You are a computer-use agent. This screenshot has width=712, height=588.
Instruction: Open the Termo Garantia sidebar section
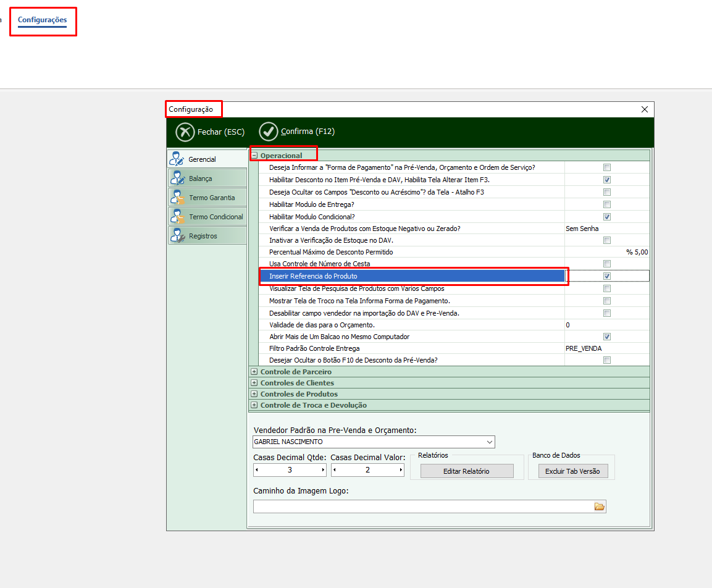[x=207, y=198]
